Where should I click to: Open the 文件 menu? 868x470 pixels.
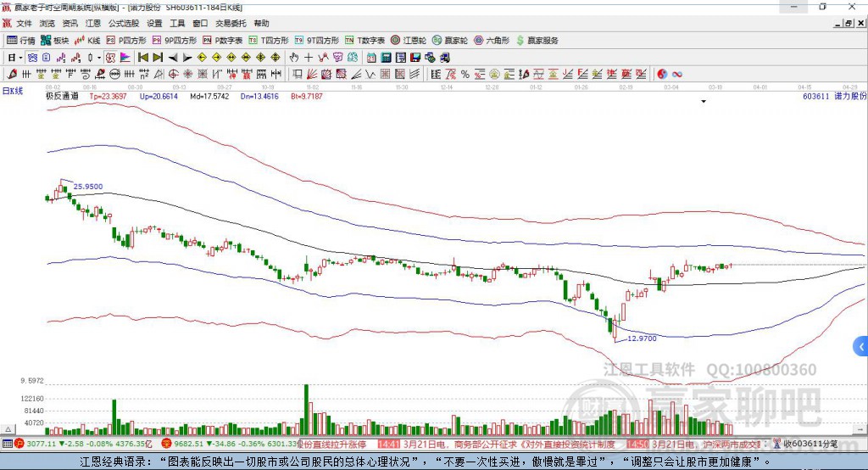coord(24,23)
